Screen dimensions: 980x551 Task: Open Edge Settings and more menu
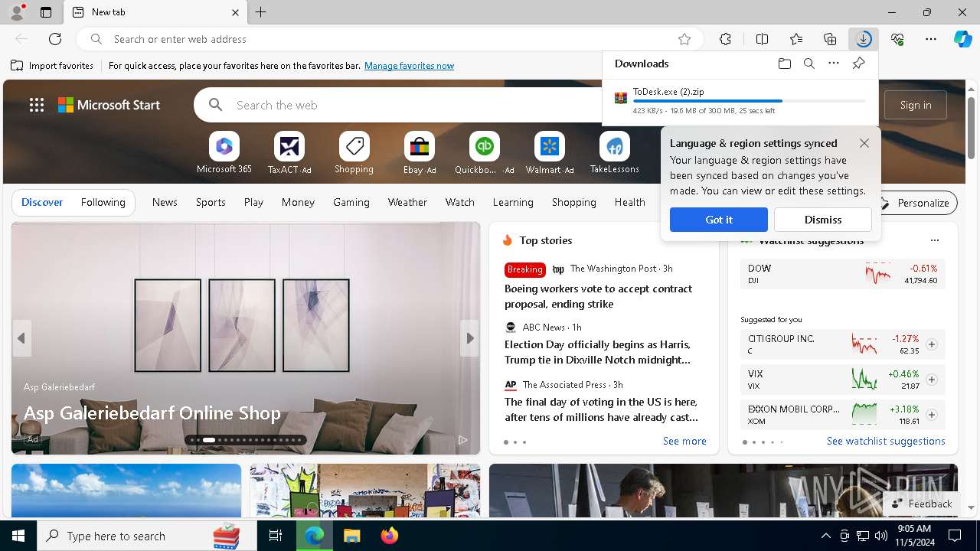pyautogui.click(x=931, y=39)
